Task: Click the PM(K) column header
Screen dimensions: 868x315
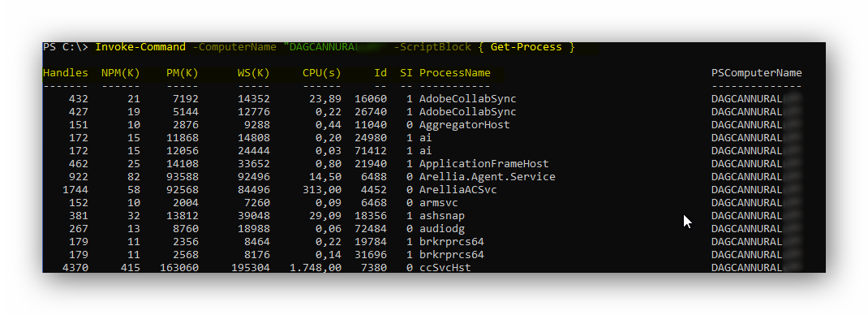Action: [x=183, y=73]
